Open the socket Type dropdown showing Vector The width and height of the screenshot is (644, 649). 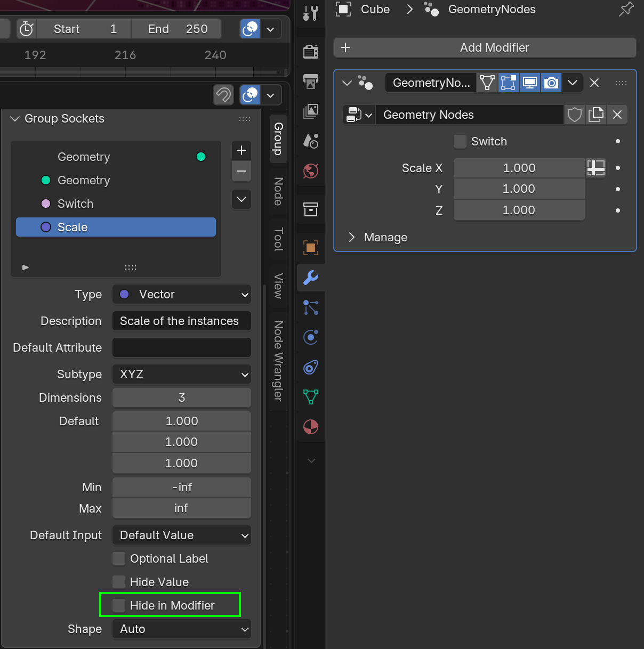181,294
